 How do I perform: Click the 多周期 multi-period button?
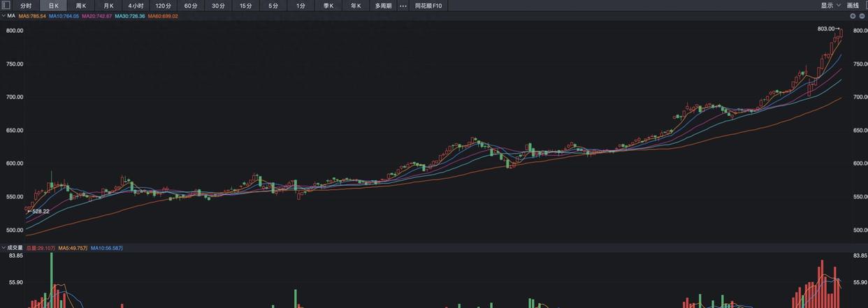pos(383,6)
